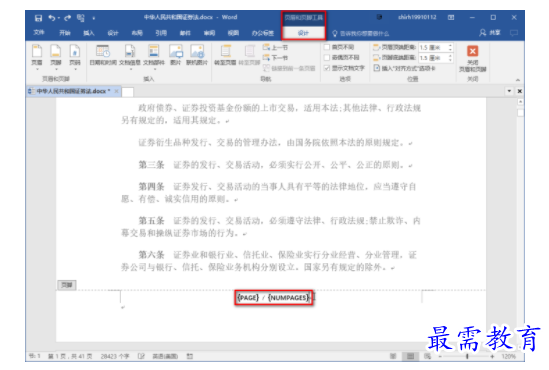Open the word count 28423 个字

coord(115,356)
